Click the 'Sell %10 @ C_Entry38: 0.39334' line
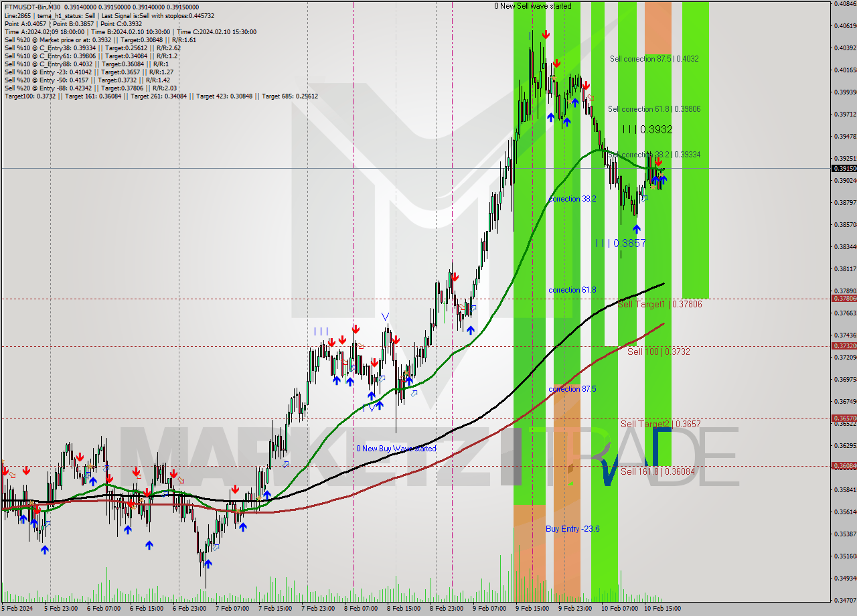Screen dimensions: 857x616 coord(92,48)
